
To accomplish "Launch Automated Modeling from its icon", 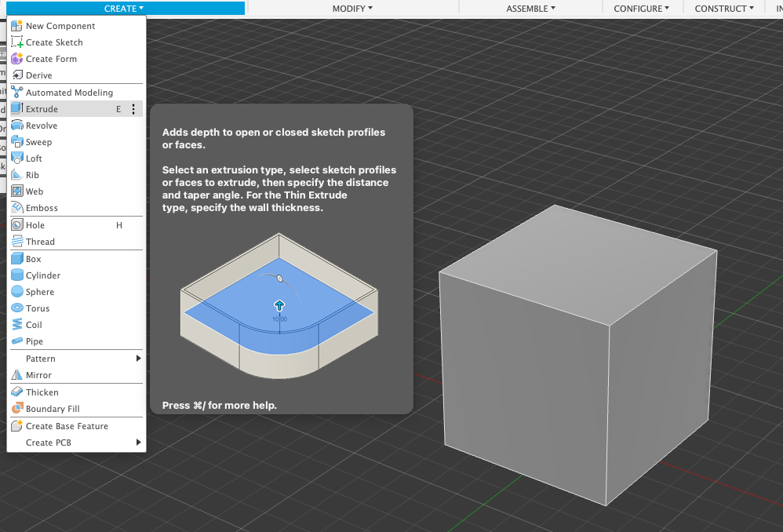I will click(x=17, y=92).
